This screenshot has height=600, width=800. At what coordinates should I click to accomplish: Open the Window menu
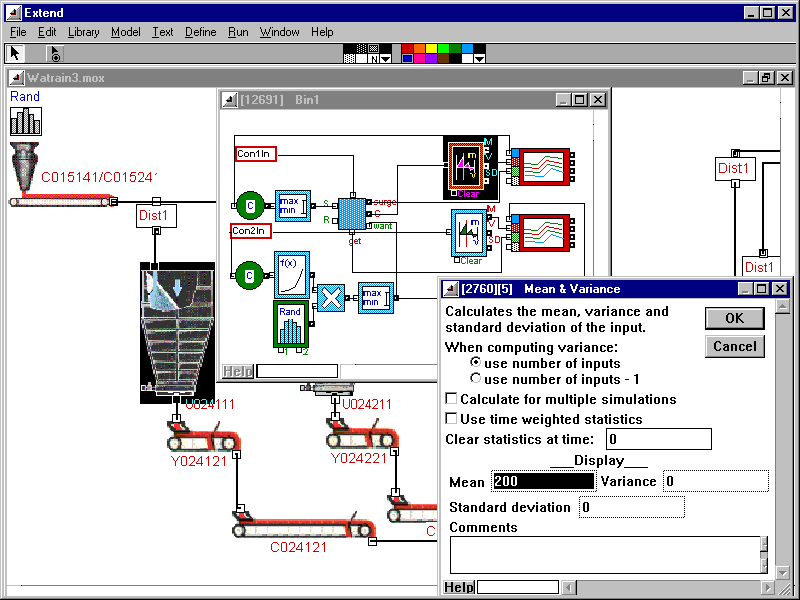tap(280, 32)
